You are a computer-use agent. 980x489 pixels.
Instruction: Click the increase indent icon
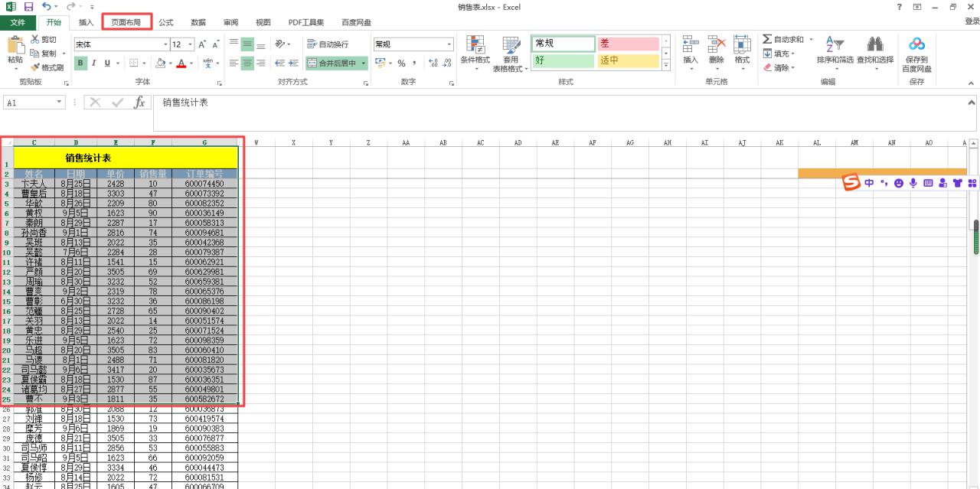click(x=294, y=64)
